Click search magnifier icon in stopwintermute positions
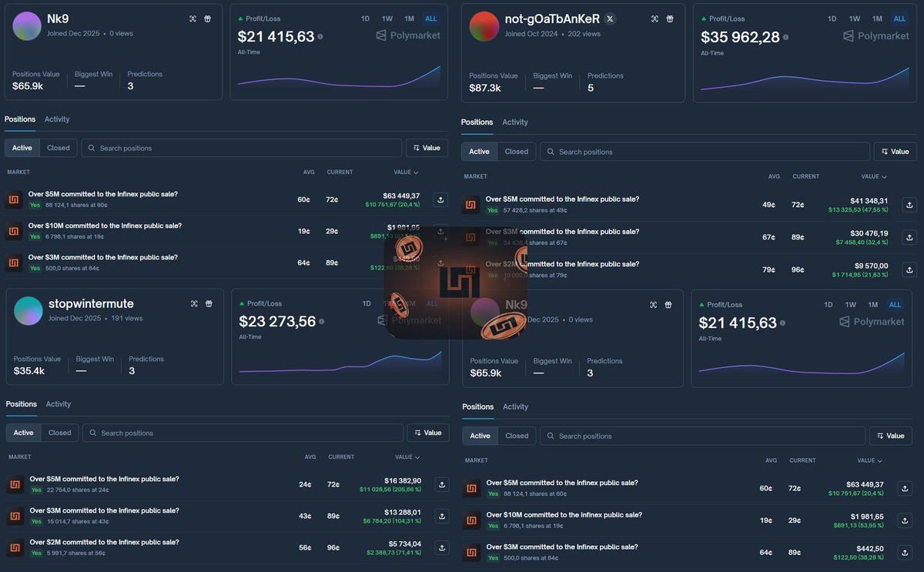The width and height of the screenshot is (924, 572). point(92,433)
